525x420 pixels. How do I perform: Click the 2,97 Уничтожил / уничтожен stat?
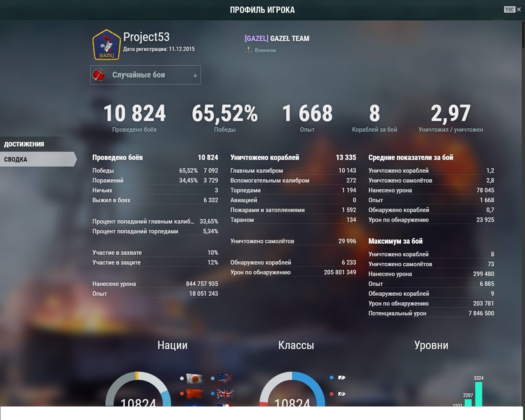pos(451,118)
